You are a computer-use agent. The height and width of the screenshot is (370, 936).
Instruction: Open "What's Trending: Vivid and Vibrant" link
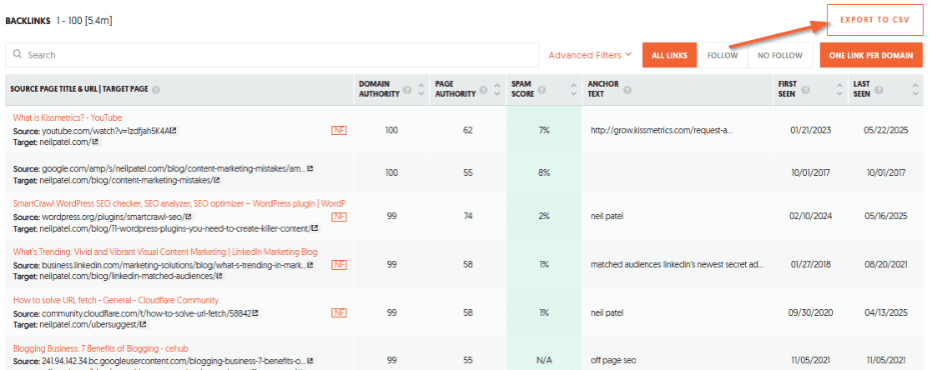point(165,252)
